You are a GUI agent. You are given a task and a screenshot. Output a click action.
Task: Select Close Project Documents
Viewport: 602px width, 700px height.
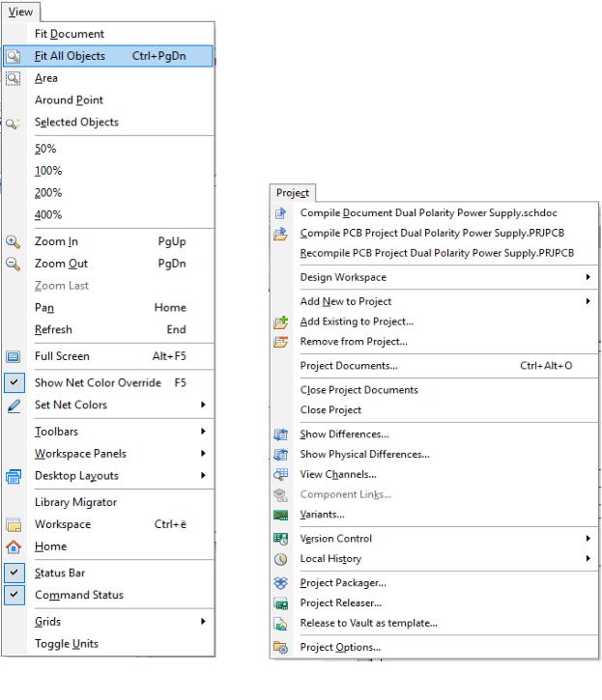[358, 390]
